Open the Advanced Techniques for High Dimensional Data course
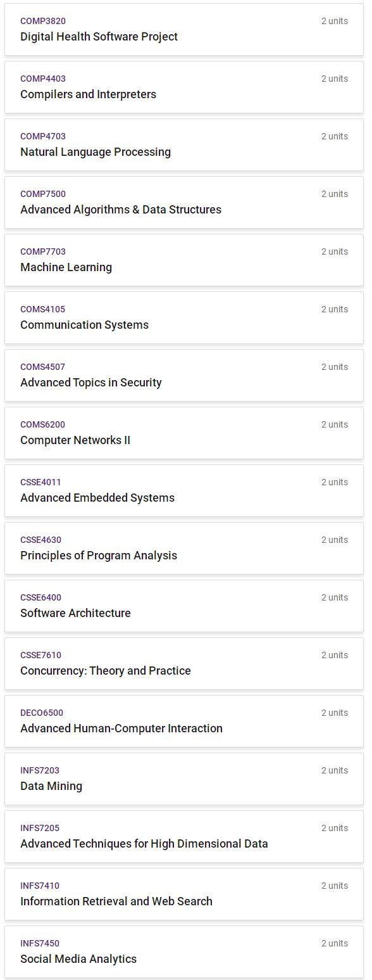 (x=184, y=836)
